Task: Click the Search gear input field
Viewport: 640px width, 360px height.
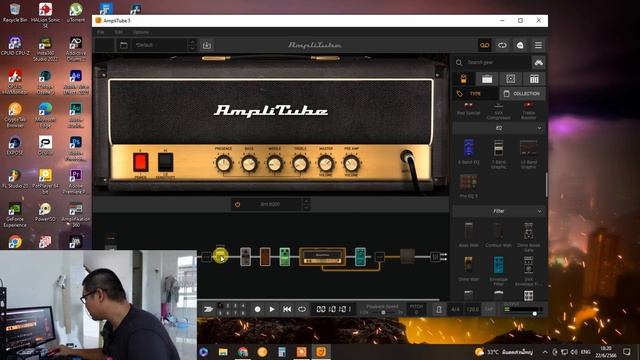Action: coord(498,62)
